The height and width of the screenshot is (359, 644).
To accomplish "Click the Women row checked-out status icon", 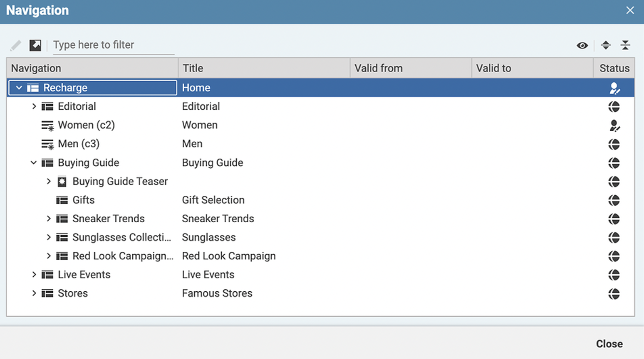I will coord(614,125).
